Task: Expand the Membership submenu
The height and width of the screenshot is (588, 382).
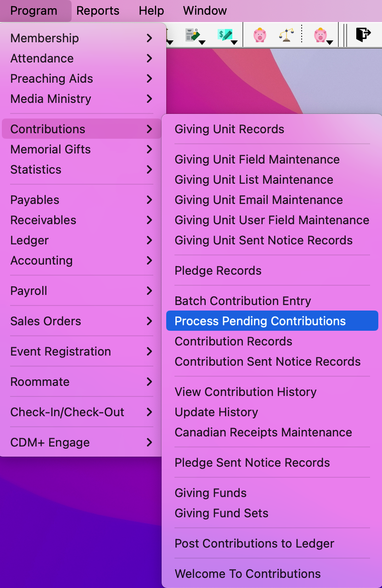Action: (44, 38)
